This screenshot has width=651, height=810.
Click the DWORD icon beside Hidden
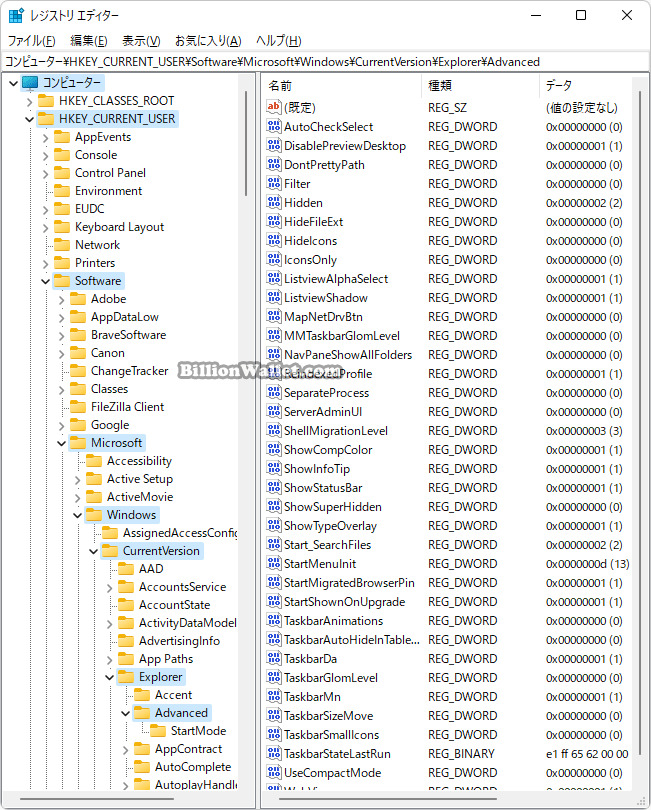pyautogui.click(x=274, y=202)
